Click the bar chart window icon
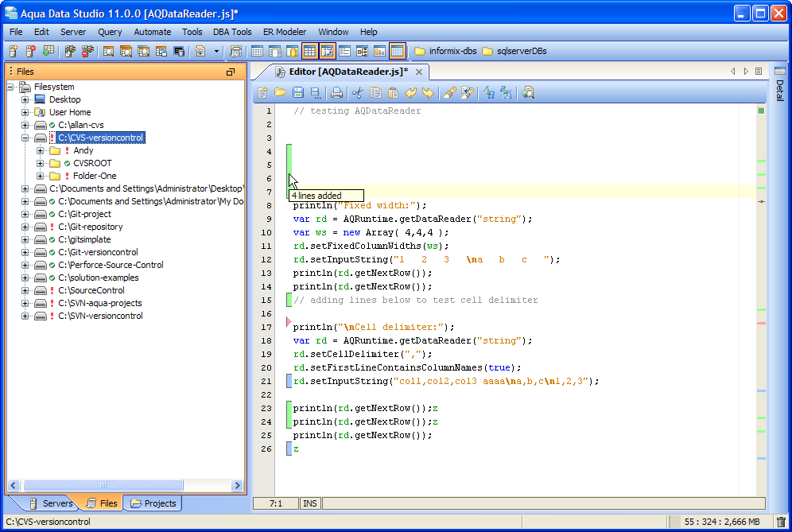Image resolution: width=792 pixels, height=532 pixels. click(379, 51)
